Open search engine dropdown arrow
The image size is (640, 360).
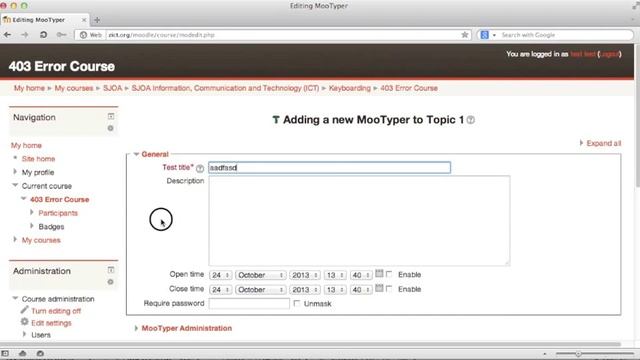tap(494, 35)
